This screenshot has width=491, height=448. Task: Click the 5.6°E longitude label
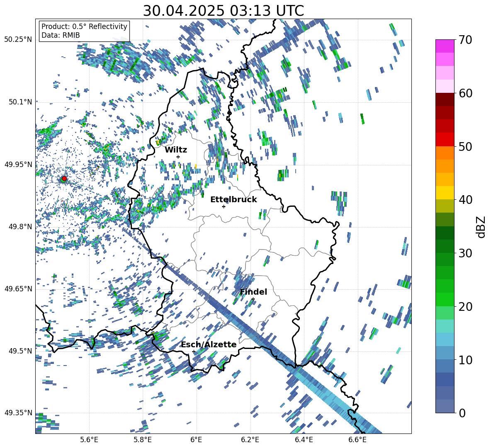pos(89,440)
